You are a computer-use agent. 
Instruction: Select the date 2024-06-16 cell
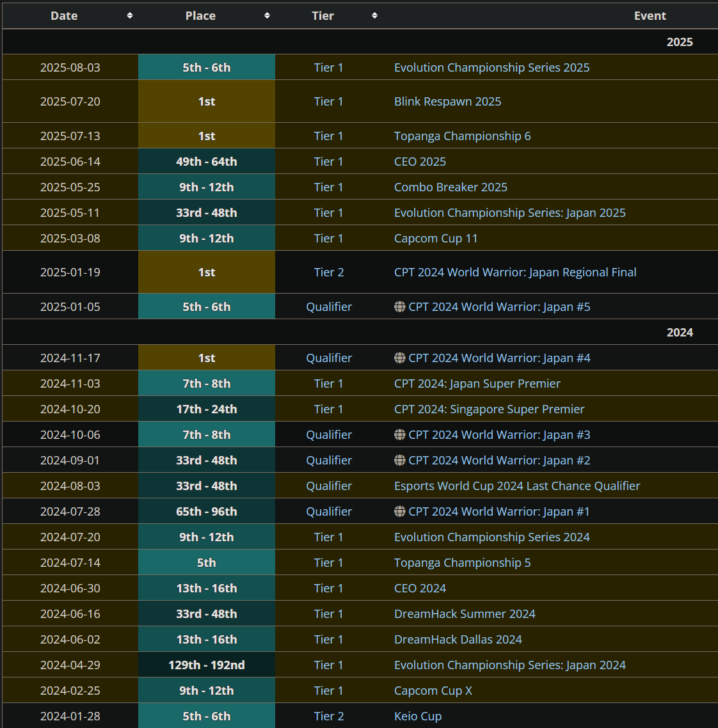[70, 613]
